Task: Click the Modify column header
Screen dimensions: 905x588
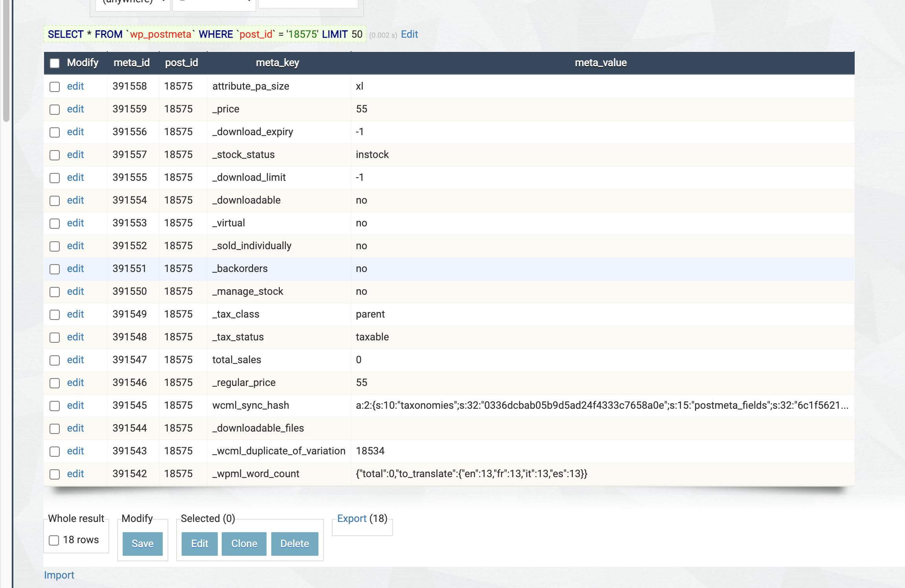Action: point(83,63)
